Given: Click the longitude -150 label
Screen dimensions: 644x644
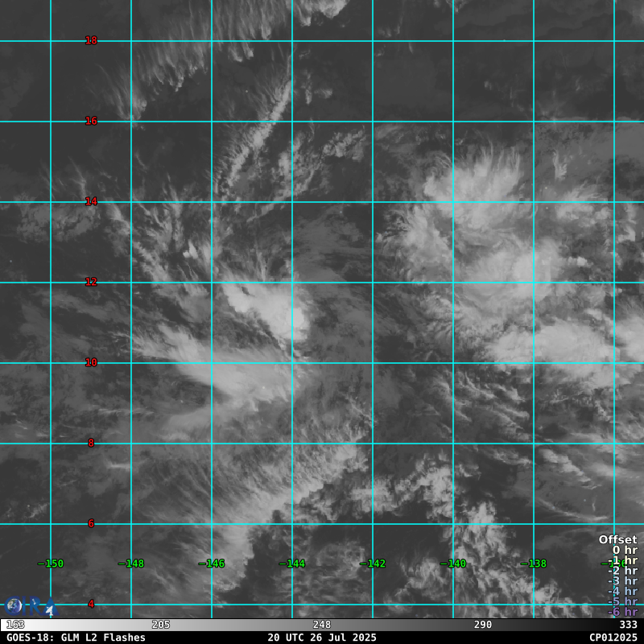Looking at the screenshot, I should coord(51,563).
